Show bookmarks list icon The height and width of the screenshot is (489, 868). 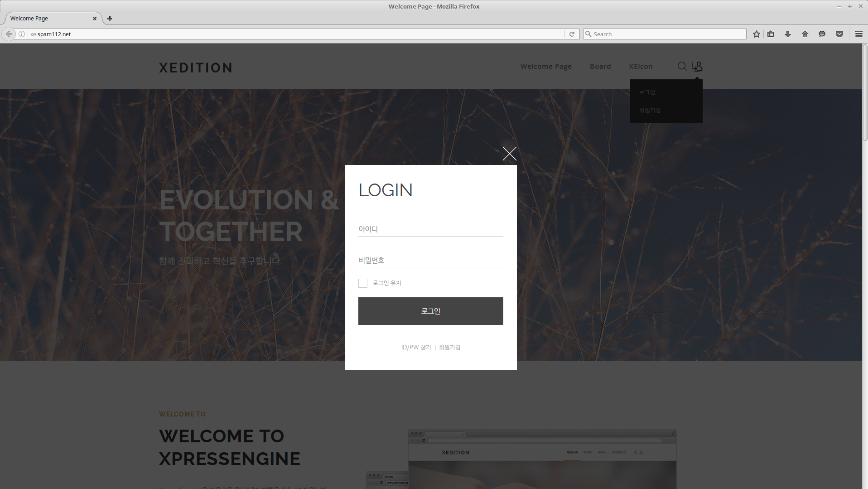pos(771,34)
